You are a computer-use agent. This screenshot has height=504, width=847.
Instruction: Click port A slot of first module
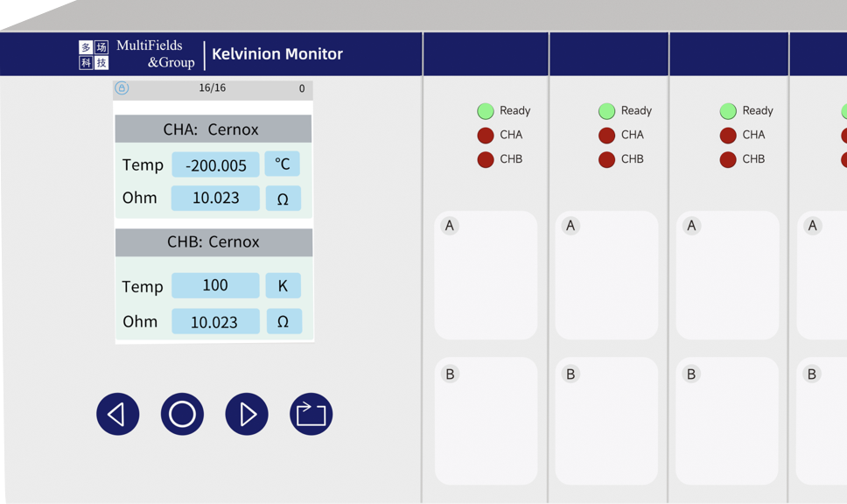tap(486, 276)
